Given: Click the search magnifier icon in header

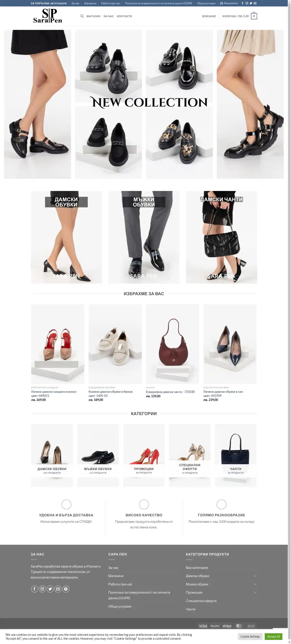Looking at the screenshot, I should (x=82, y=16).
